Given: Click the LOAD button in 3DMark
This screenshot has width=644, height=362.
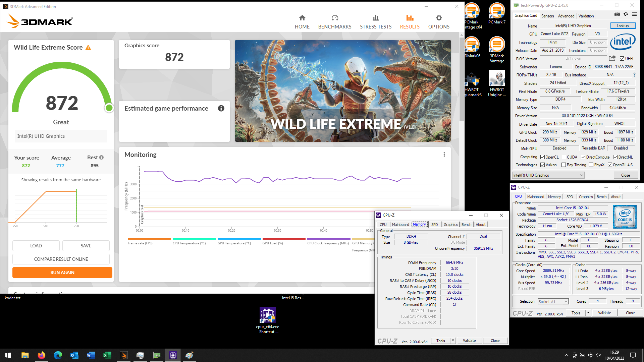Looking at the screenshot, I should tap(36, 246).
